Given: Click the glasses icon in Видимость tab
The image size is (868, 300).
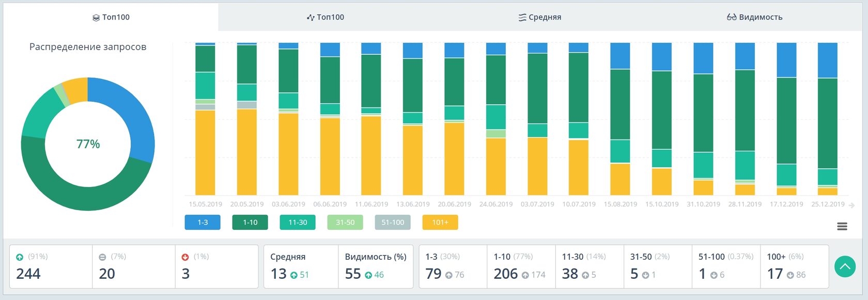Looking at the screenshot, I should click(732, 17).
